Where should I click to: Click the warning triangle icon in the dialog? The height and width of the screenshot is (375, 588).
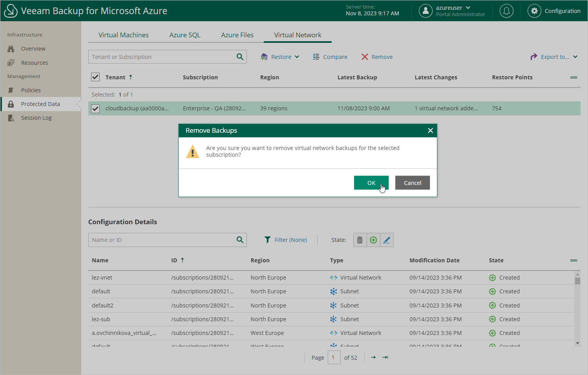(192, 152)
